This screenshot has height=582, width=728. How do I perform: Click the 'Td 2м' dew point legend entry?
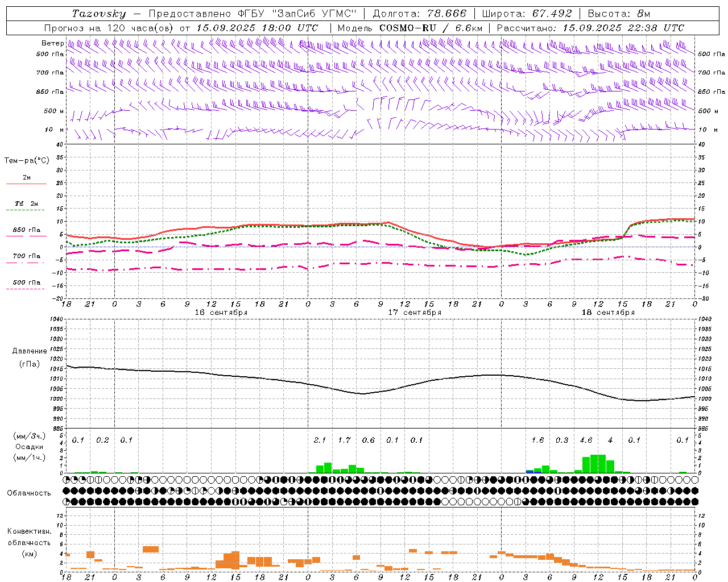tap(27, 203)
